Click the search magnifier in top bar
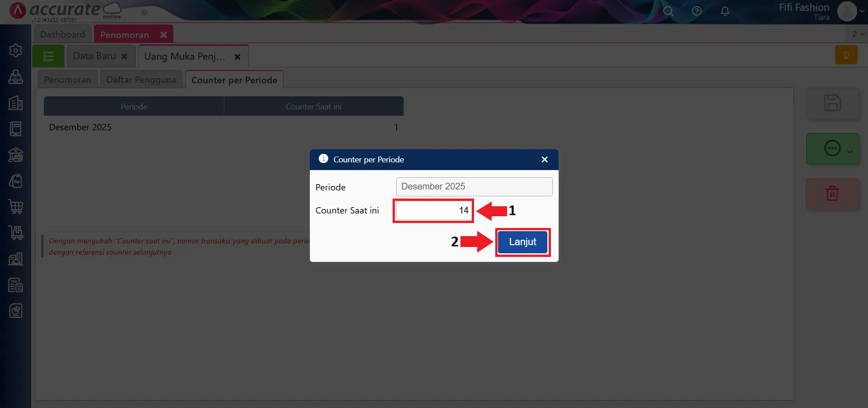Viewport: 868px width, 408px height. 669,11
